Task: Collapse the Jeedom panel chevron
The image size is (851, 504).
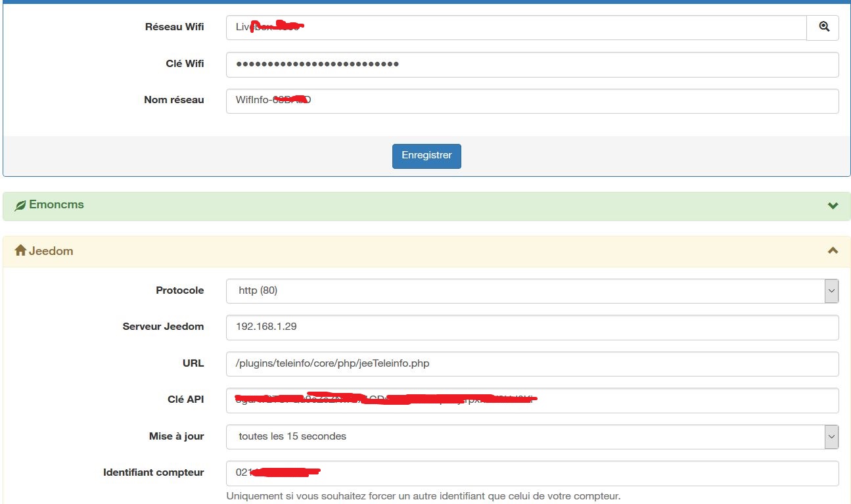Action: (x=833, y=250)
